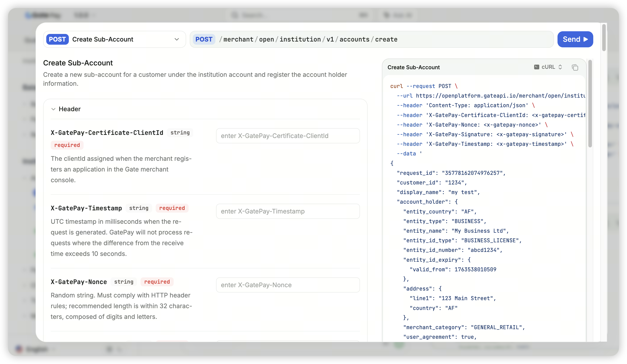The height and width of the screenshot is (364, 627).
Task: Click the "Content-Type: application/json" header line
Action: click(x=466, y=105)
